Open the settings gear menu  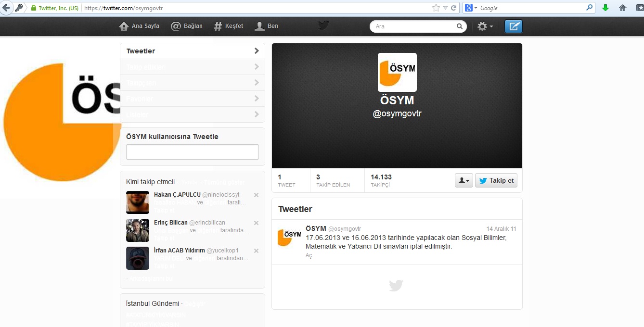485,26
